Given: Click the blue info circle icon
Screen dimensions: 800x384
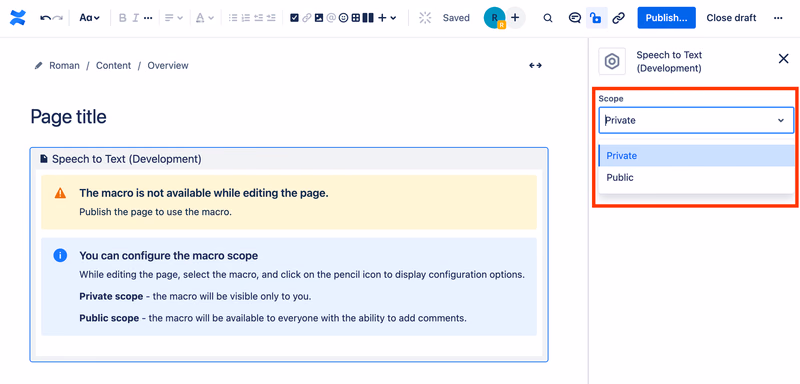Looking at the screenshot, I should click(60, 255).
